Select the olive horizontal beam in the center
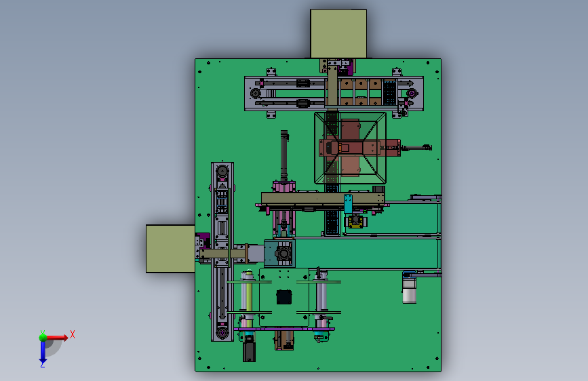The image size is (588, 381). tap(323, 199)
